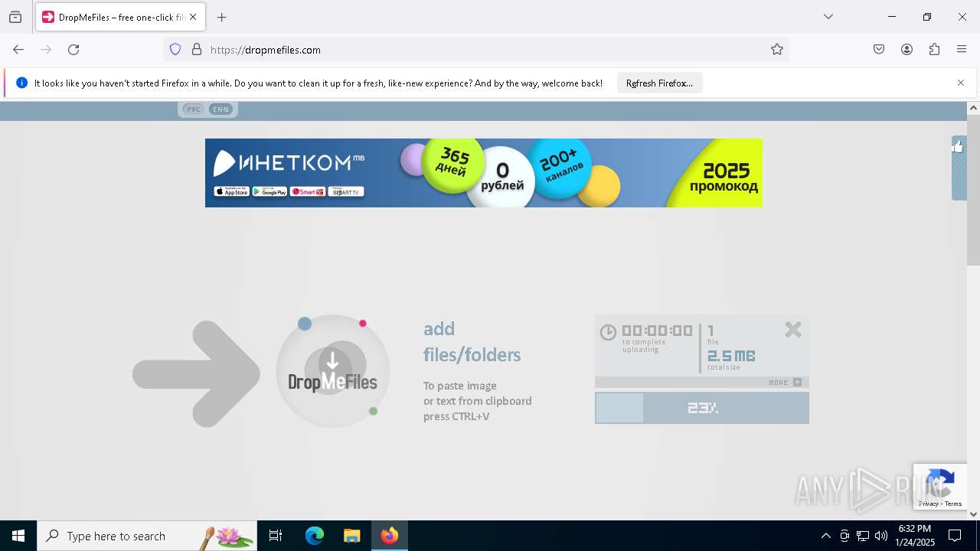The height and width of the screenshot is (551, 980).
Task: Open the ИНЕТКОМ advertisement banner
Action: pos(484,173)
